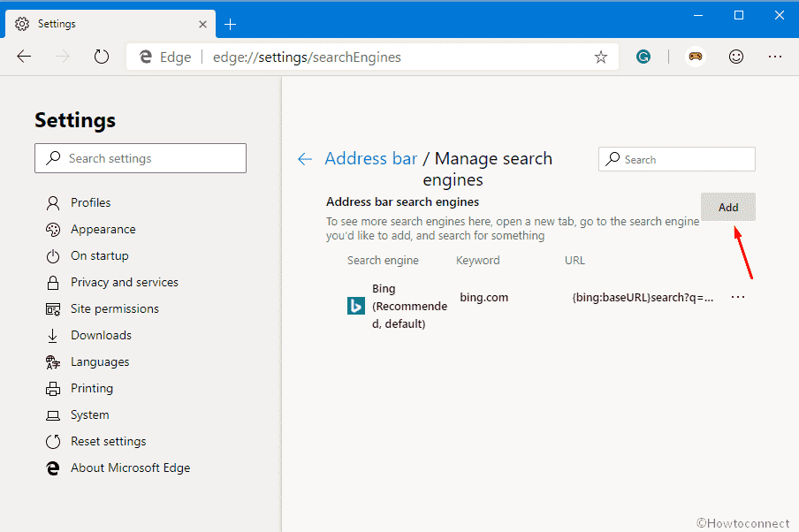
Task: Open the Grammarly extension icon
Action: (643, 57)
